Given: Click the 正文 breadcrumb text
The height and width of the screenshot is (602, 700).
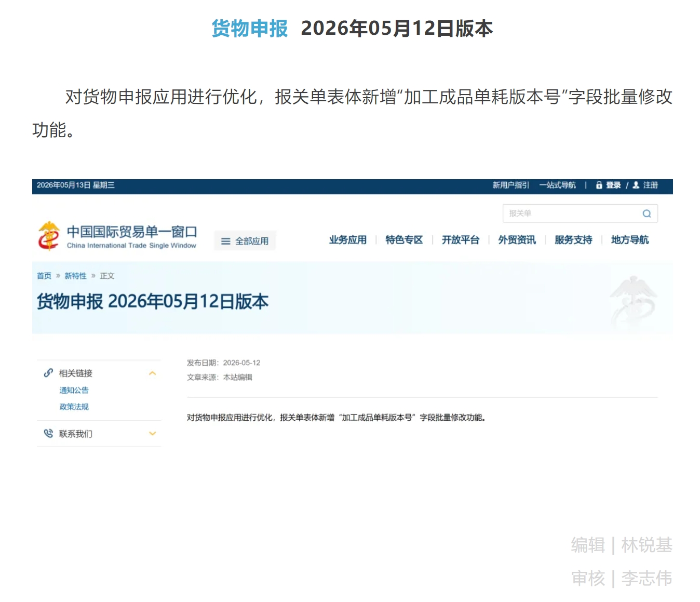Looking at the screenshot, I should point(107,276).
